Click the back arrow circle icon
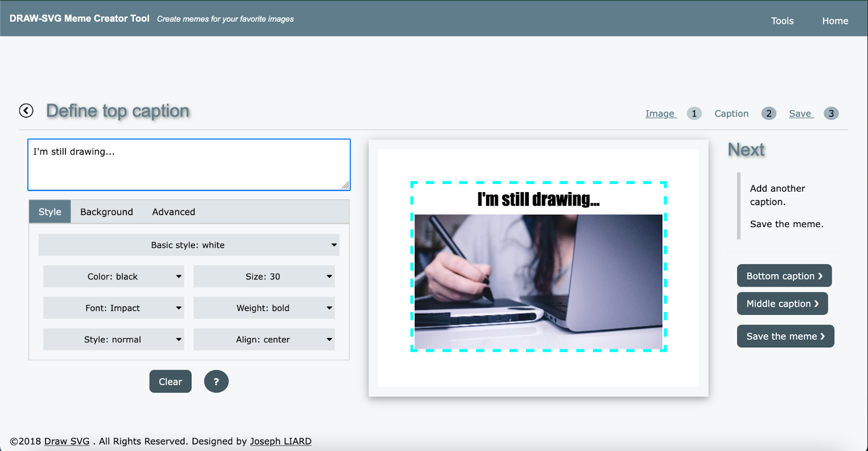Viewport: 868px width, 451px height. (26, 111)
